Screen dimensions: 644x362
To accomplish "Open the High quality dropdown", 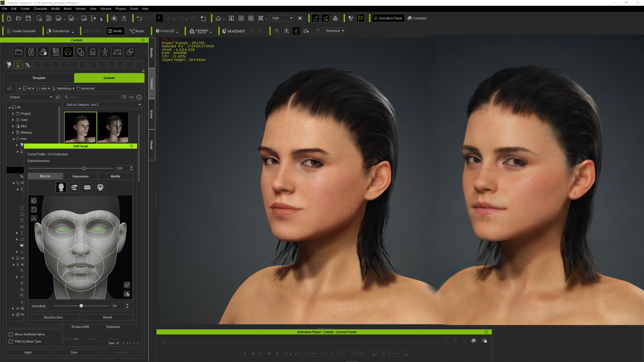I will click(282, 18).
